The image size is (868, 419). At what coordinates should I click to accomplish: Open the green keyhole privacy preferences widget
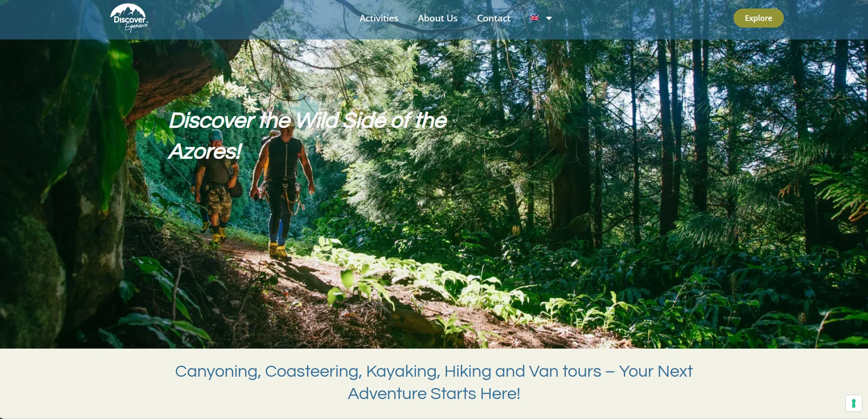(x=853, y=403)
